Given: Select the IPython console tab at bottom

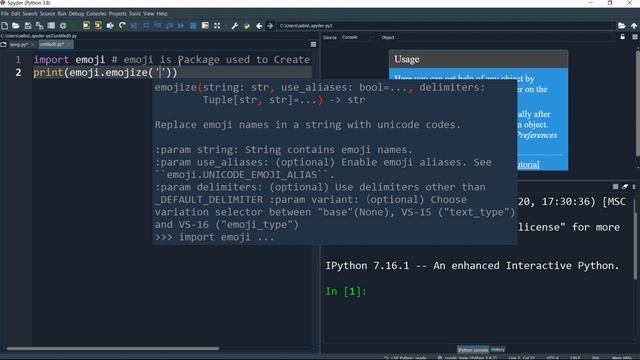Looking at the screenshot, I should (x=473, y=350).
